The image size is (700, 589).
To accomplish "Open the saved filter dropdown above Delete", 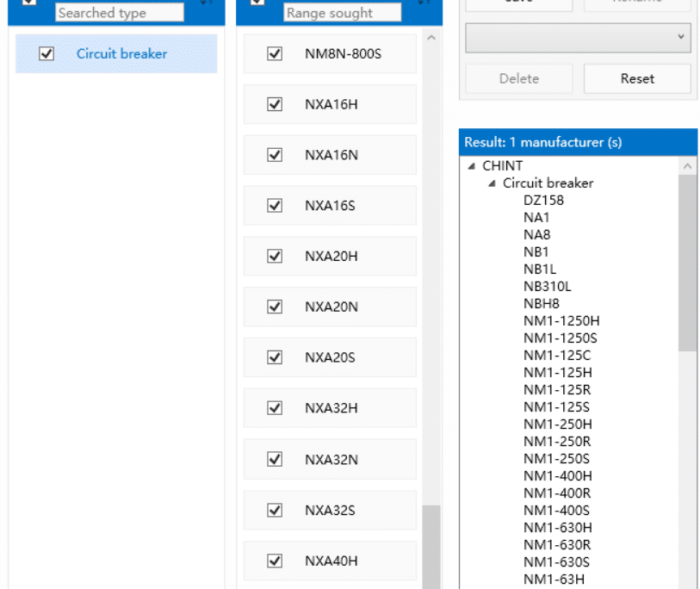I will coord(578,38).
